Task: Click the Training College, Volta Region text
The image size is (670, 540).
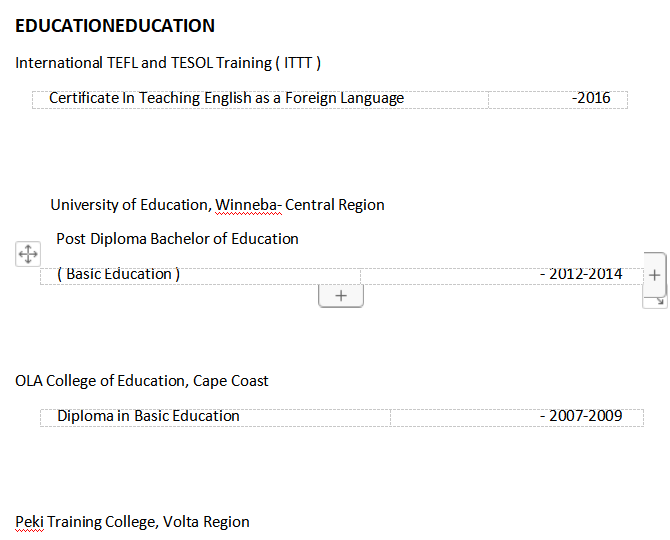Action: 145,522
